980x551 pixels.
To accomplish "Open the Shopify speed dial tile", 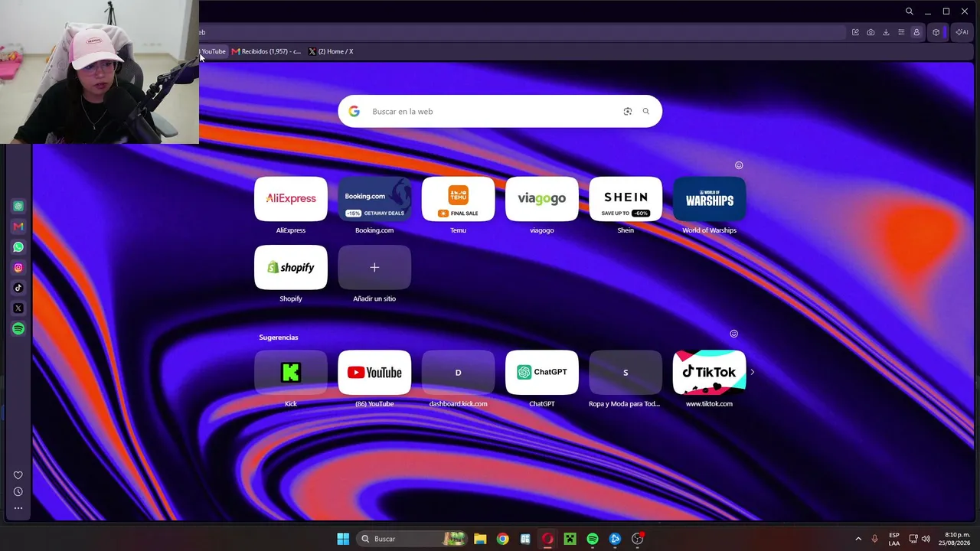I will 291,267.
